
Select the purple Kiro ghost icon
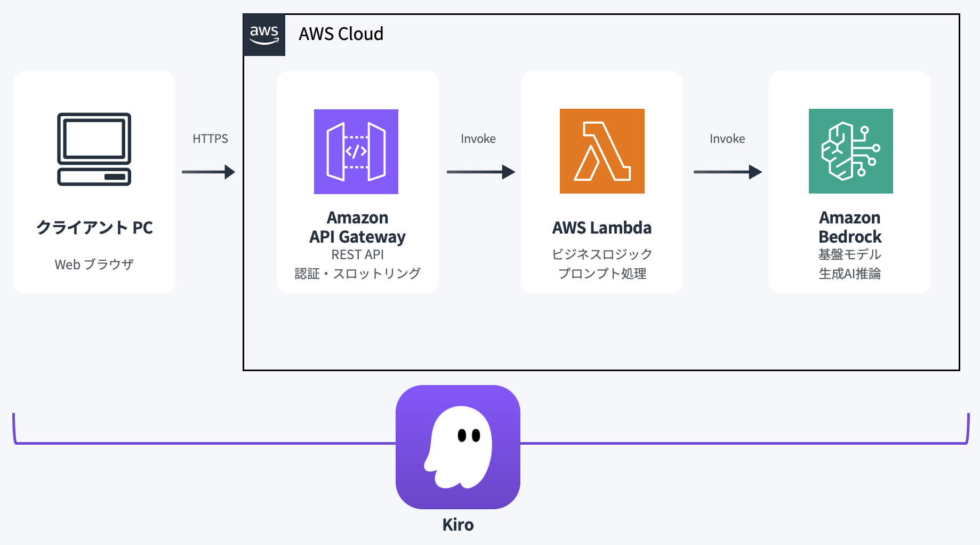coord(458,447)
